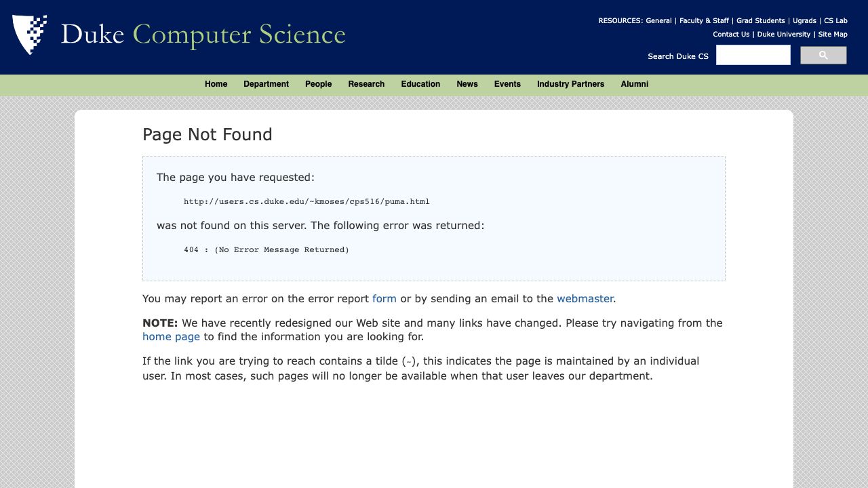The width and height of the screenshot is (868, 488).
Task: Click the Duke shield logo icon
Action: click(x=30, y=34)
